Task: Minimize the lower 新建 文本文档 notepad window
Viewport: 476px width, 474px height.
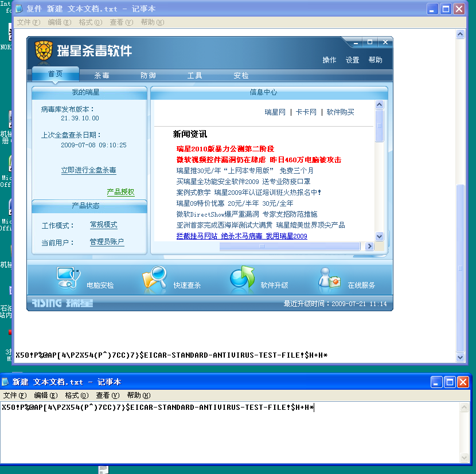Action: point(436,382)
